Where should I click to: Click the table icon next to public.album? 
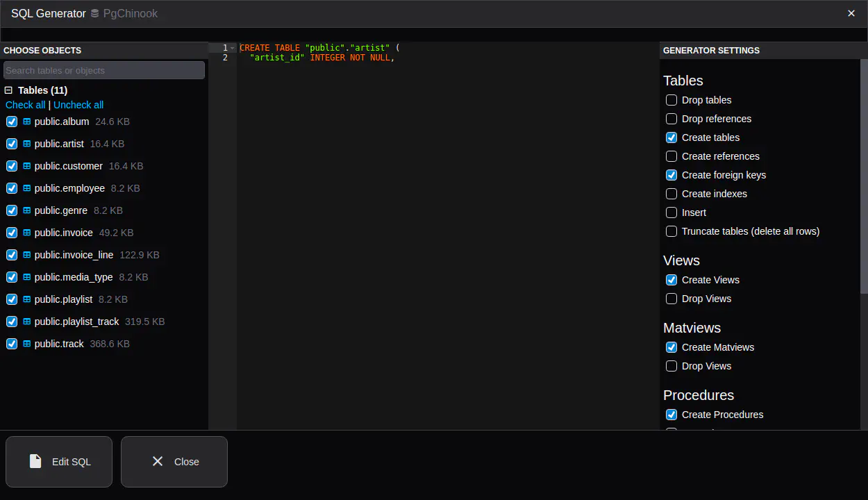point(27,122)
